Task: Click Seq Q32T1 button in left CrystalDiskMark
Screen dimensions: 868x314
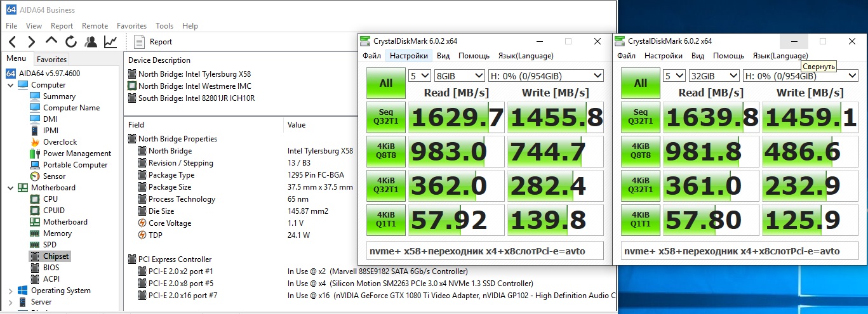Action: click(386, 117)
